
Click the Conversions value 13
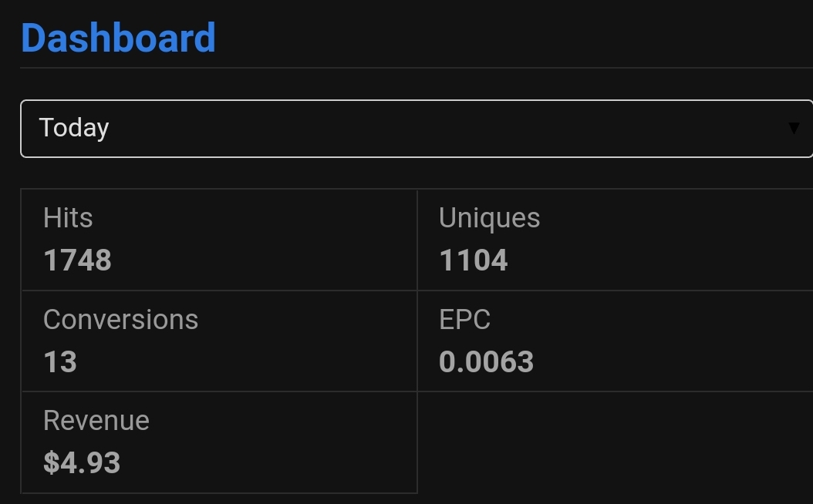(x=60, y=361)
